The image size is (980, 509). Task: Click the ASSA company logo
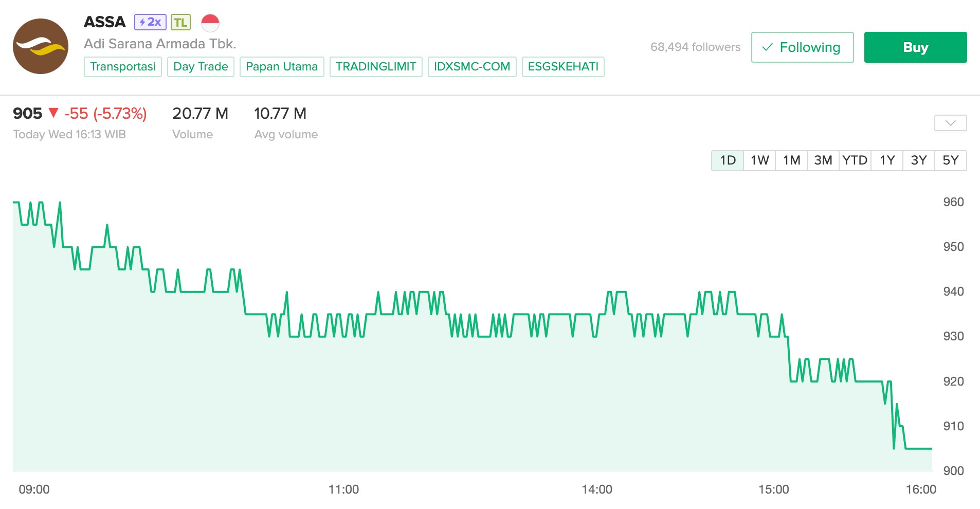41,46
